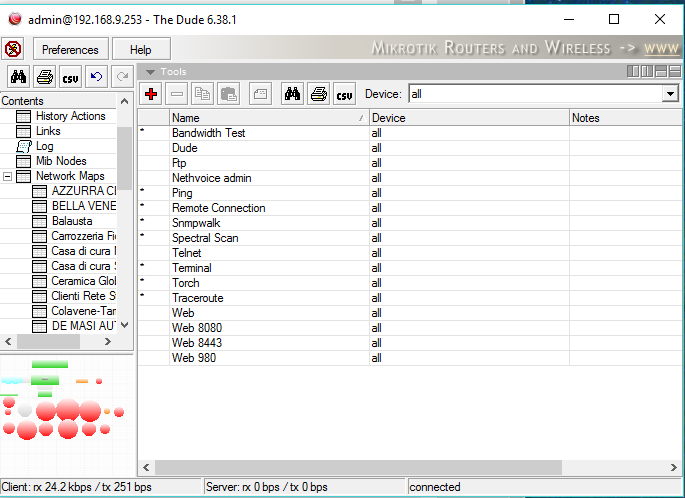Click the disconnect icon beside Preferences
Viewport: 685px width, 498px height.
13,48
